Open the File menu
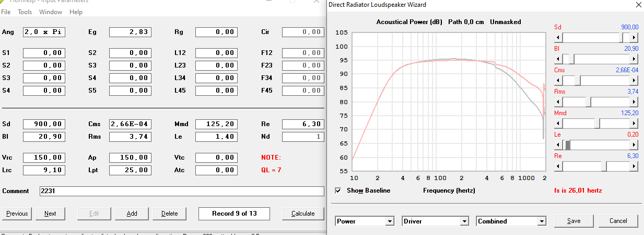This screenshot has width=644, height=235. pyautogui.click(x=6, y=12)
